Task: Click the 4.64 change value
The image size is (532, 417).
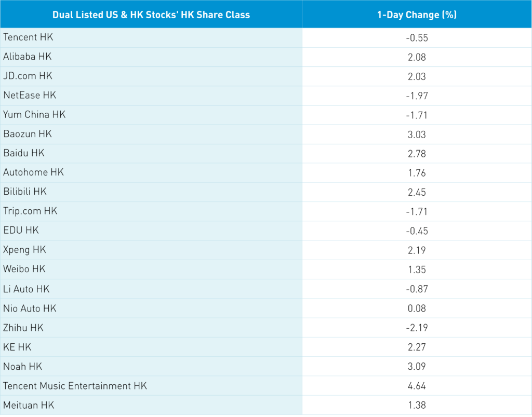Action: (x=417, y=386)
